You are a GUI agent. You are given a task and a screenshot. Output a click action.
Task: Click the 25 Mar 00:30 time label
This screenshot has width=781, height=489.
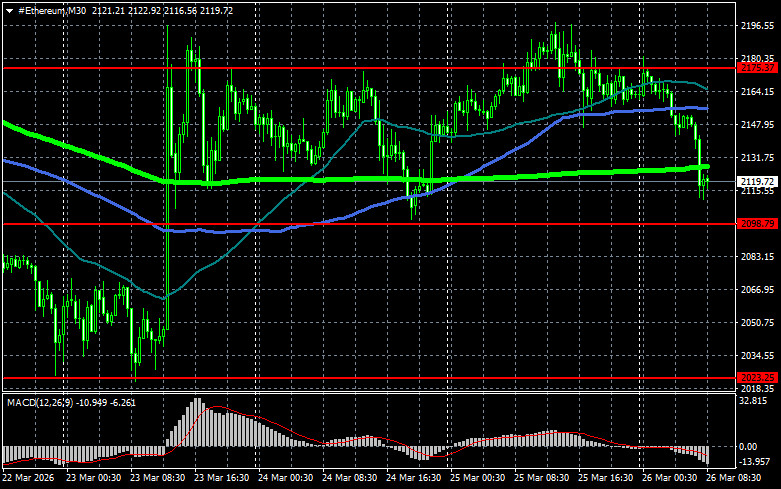(478, 478)
